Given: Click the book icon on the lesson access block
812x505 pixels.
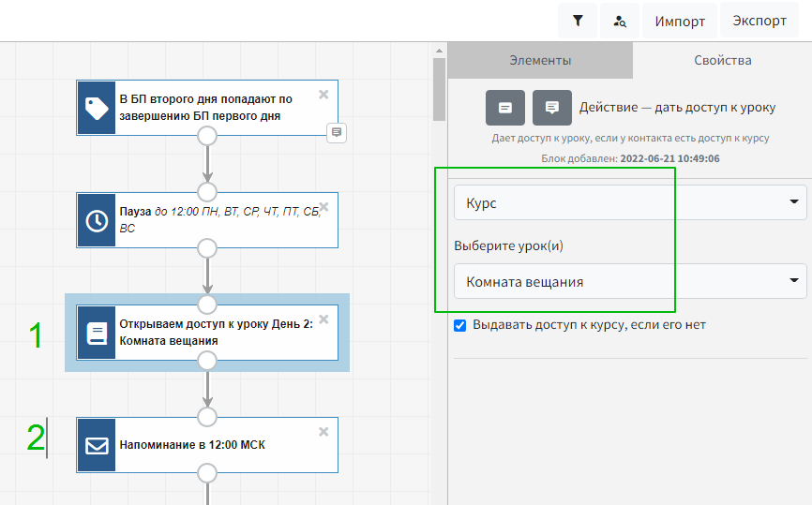Looking at the screenshot, I should tap(97, 333).
